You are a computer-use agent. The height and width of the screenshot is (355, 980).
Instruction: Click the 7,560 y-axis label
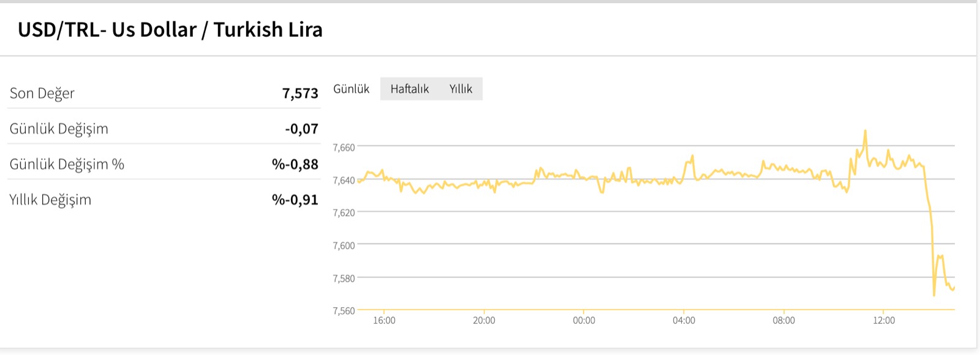pos(344,310)
